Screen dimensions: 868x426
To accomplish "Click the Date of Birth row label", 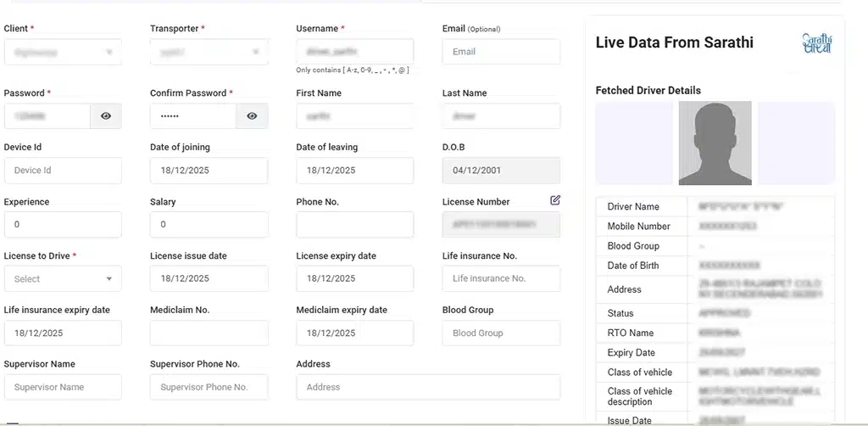I will click(632, 266).
